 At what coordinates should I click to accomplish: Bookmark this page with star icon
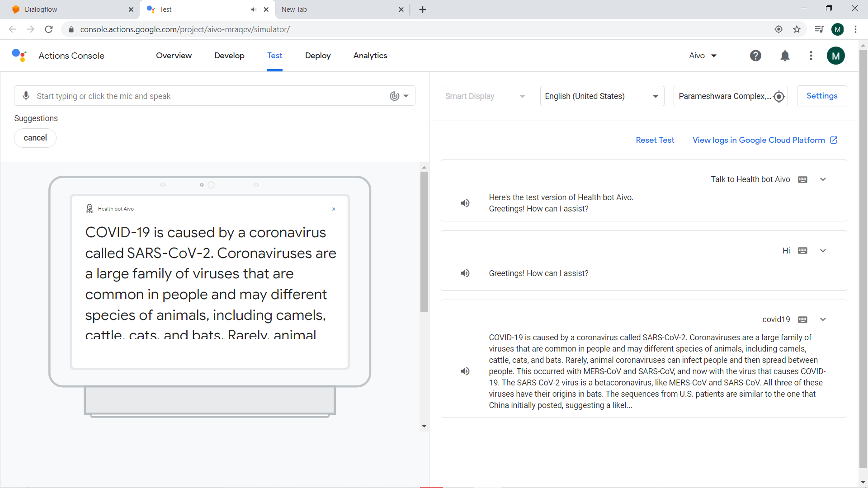[797, 29]
